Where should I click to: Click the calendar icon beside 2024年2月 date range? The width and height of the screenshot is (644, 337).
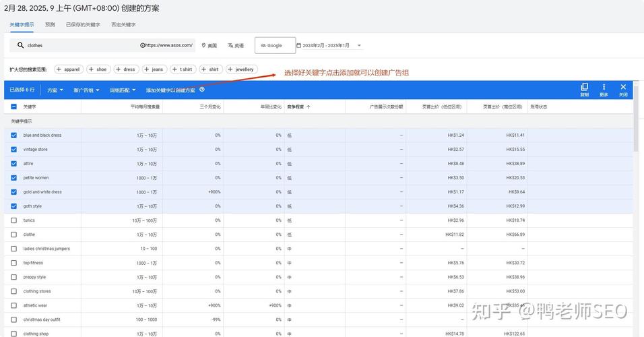(298, 46)
